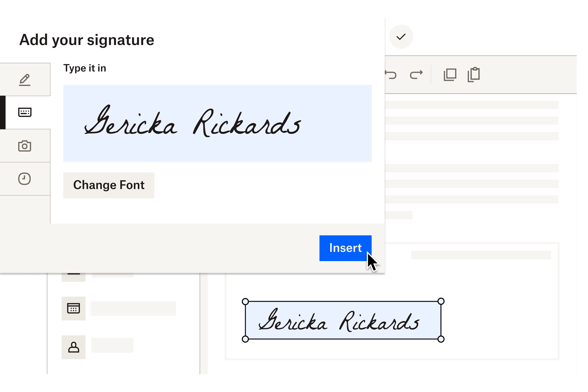Image resolution: width=588 pixels, height=392 pixels.
Task: Toggle the person/signer field icon
Action: point(73,347)
